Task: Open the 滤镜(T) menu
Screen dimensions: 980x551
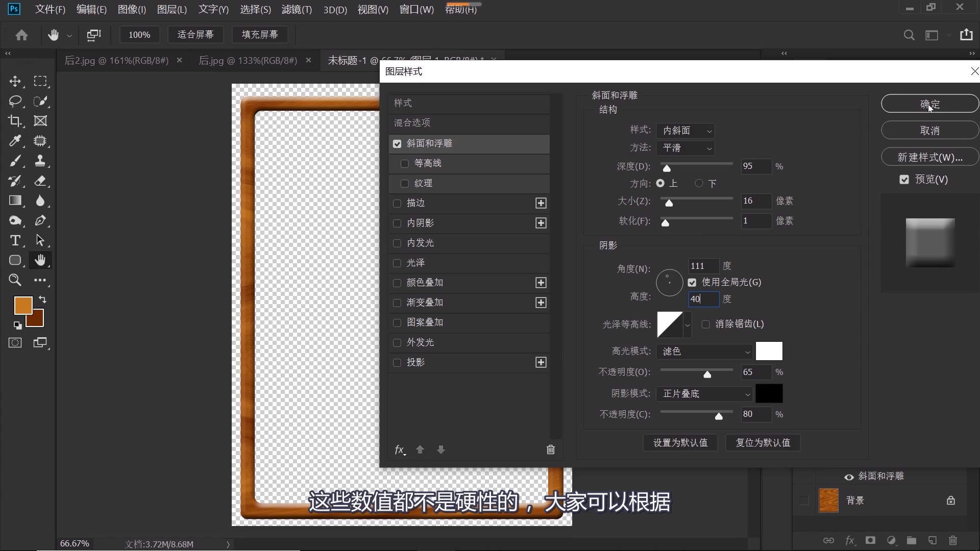Action: (x=297, y=9)
